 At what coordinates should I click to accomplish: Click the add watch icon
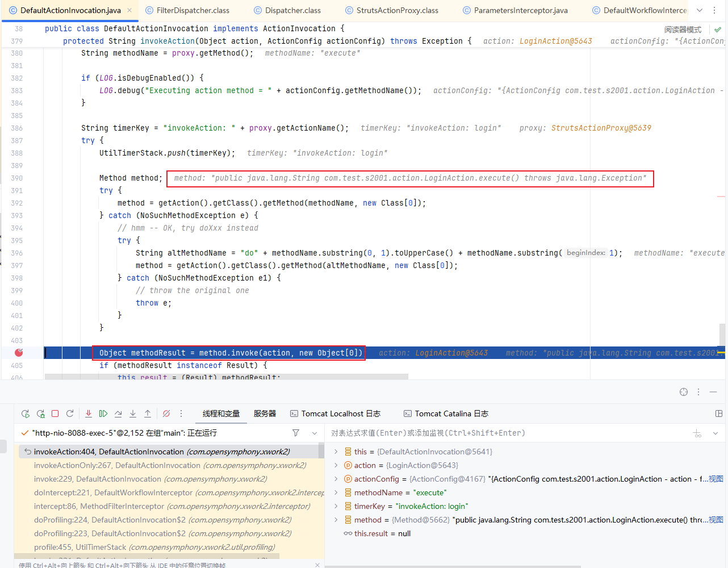697,433
